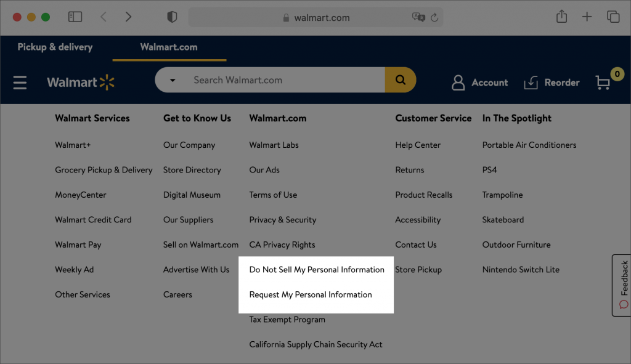This screenshot has width=631, height=364.
Task: Click the Reorder box icon
Action: coord(531,83)
